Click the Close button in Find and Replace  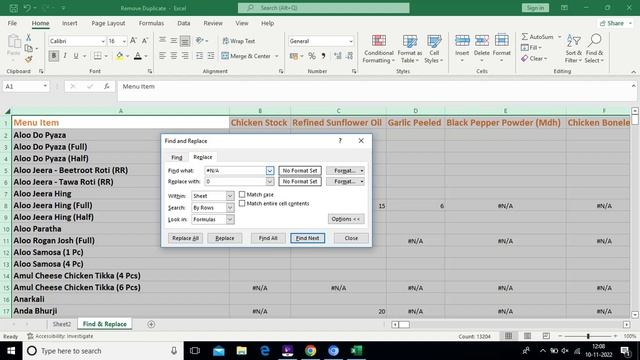pyautogui.click(x=351, y=238)
